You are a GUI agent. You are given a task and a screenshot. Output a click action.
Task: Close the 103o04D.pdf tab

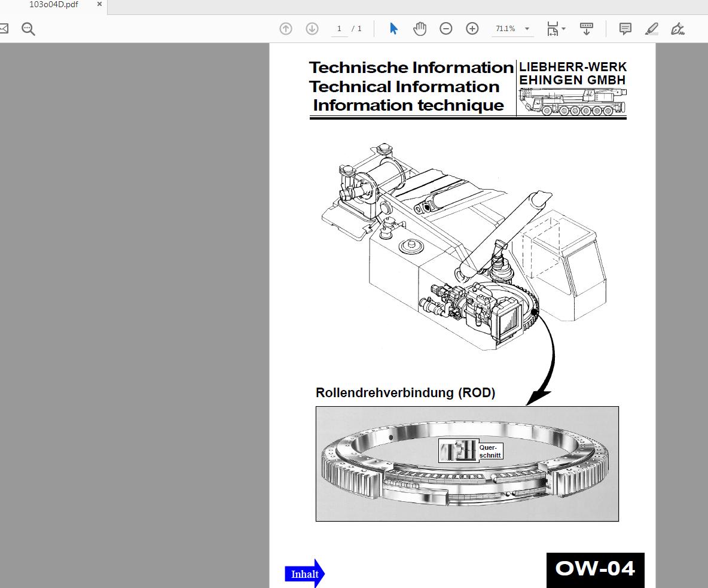pyautogui.click(x=99, y=4)
